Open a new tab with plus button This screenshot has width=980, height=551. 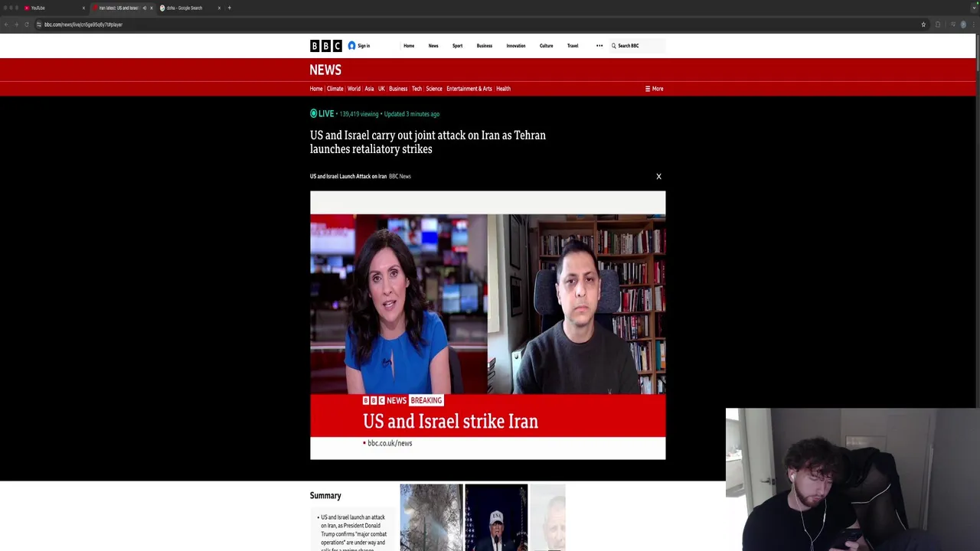[229, 8]
